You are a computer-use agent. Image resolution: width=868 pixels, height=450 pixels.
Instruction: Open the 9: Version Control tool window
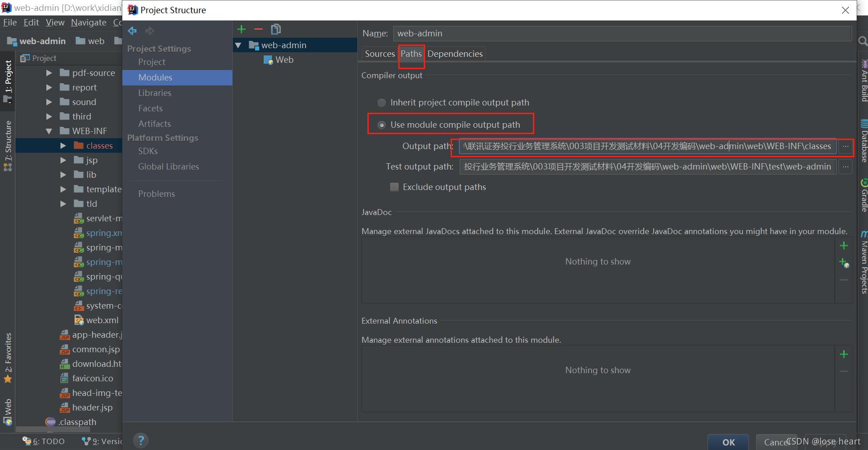tap(102, 441)
